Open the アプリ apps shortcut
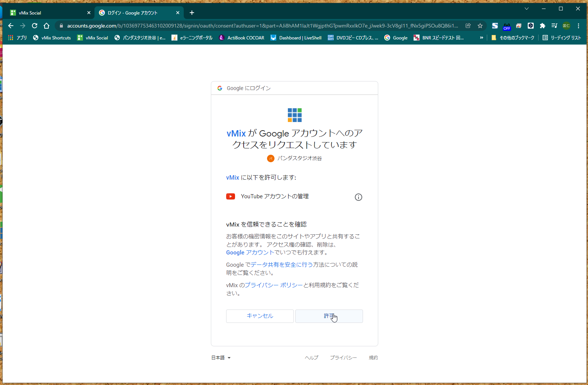The image size is (588, 385). 17,38
